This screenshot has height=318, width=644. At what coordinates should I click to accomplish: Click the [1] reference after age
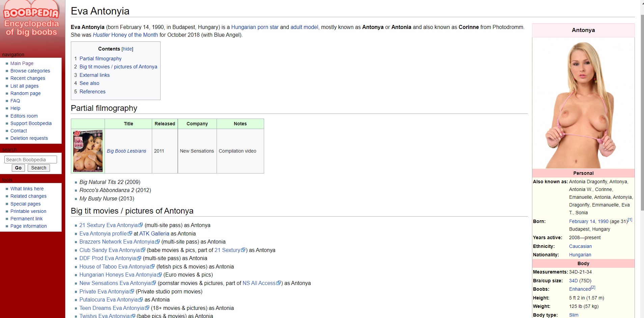click(x=630, y=220)
